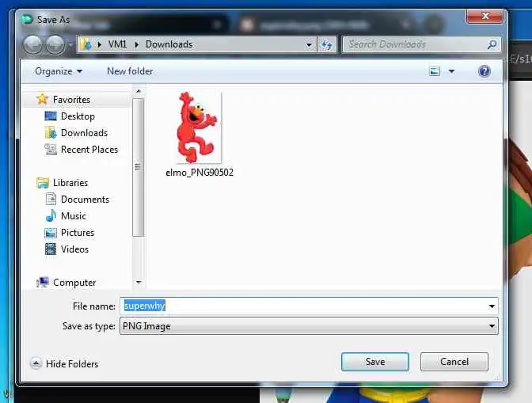Click navigation pane scrollbar up arrow
Screen dimensions: 532x403
138,91
